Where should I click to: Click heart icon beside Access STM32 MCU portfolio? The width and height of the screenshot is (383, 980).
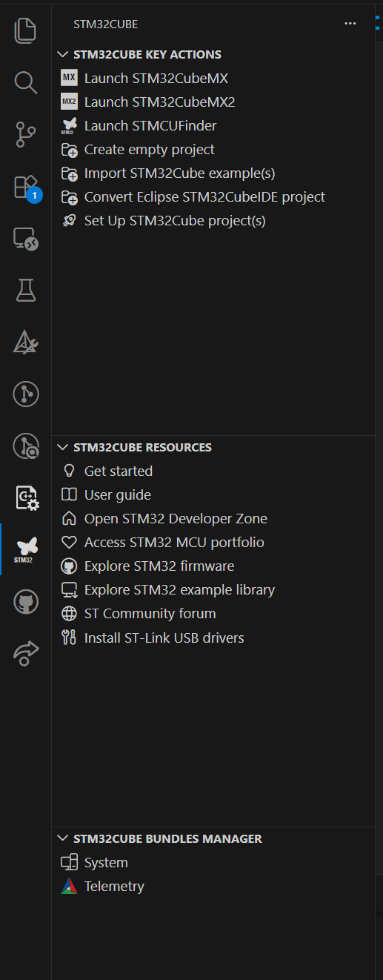pyautogui.click(x=69, y=542)
